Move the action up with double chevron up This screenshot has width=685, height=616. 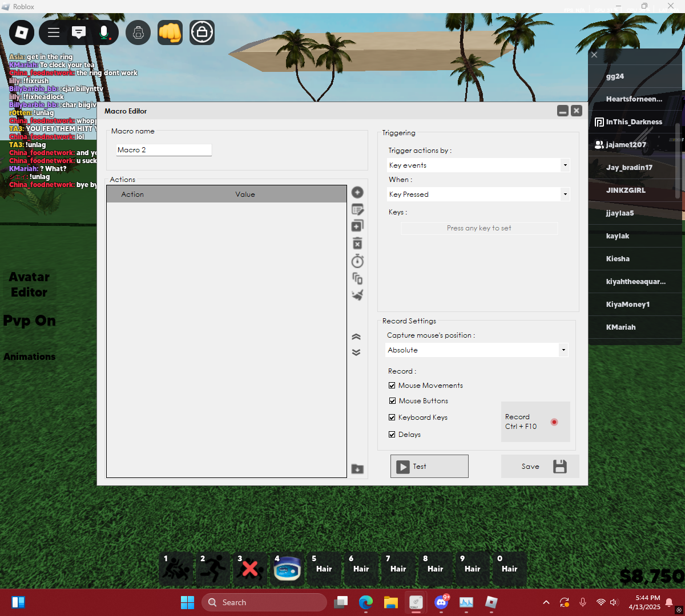(356, 337)
